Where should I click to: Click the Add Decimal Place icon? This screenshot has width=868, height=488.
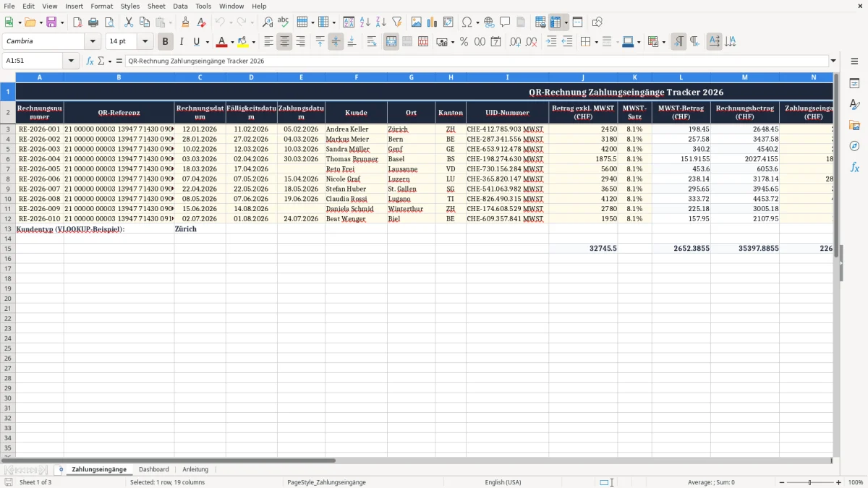515,42
